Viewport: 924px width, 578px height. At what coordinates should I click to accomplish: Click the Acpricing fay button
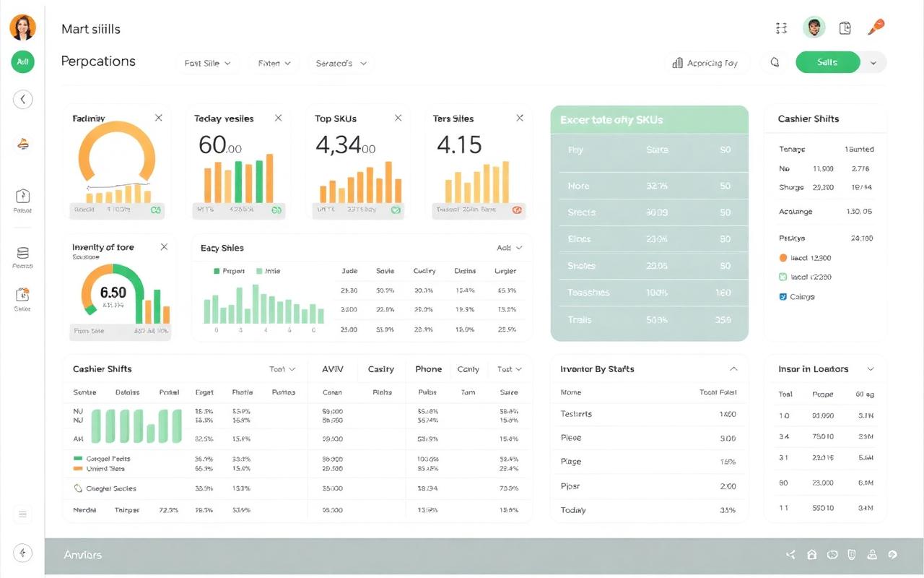pos(705,64)
